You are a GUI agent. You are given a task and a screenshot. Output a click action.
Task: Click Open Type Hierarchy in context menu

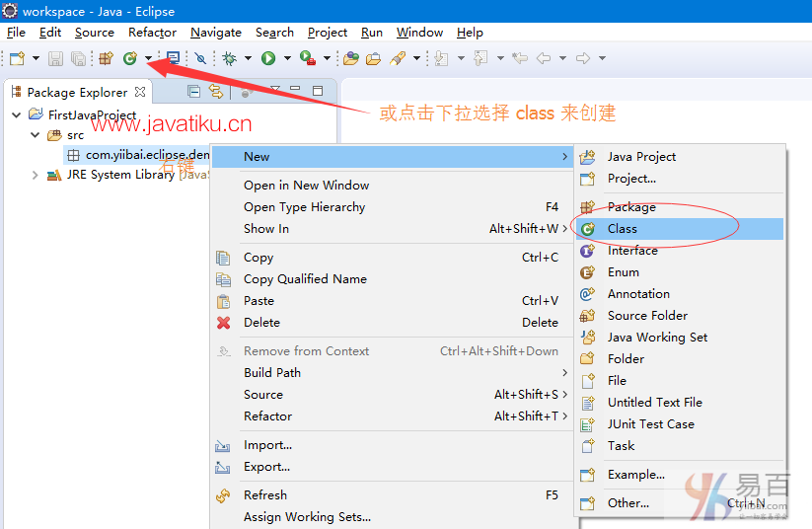(392, 207)
